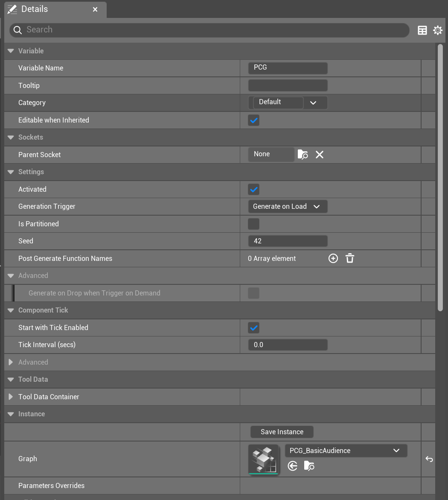Screen dimensions: 448x500
Task: Select the Generation Trigger label
Action: pos(47,207)
